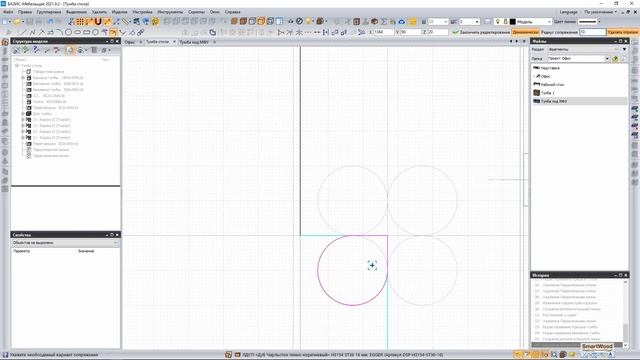Click the X coordinate input field
Viewport: 640px width, 360px height.
click(x=384, y=32)
